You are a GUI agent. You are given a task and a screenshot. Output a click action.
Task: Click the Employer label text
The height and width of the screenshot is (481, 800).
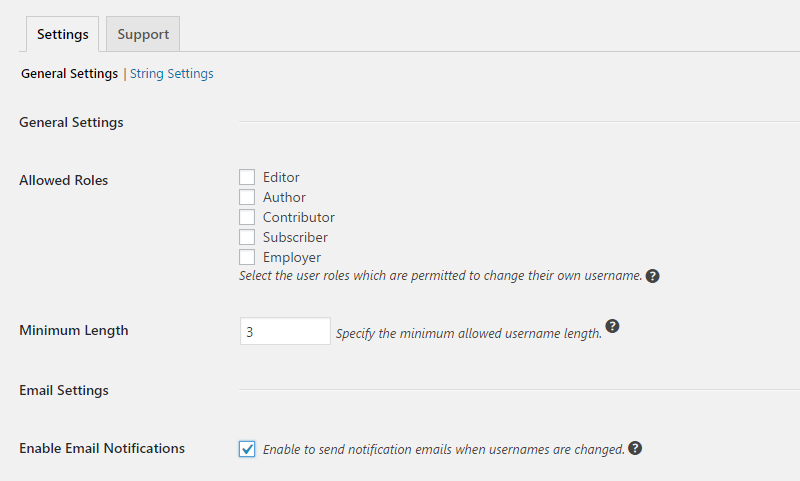pyautogui.click(x=292, y=258)
